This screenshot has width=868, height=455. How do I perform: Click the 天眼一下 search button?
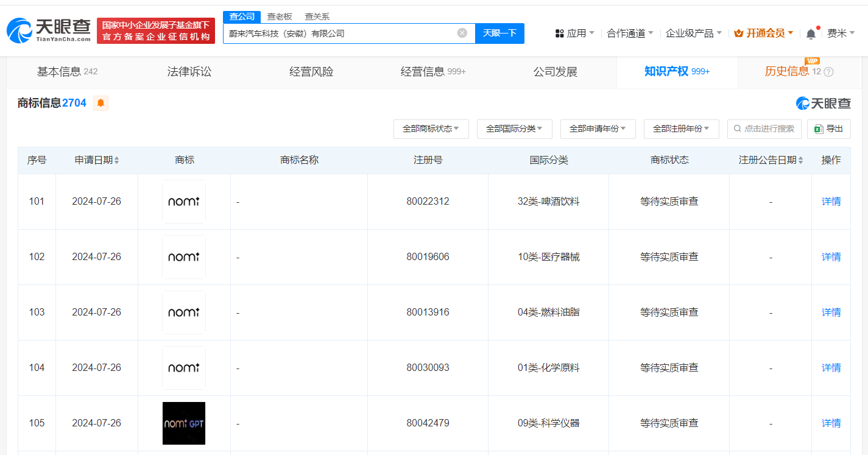[x=499, y=34]
